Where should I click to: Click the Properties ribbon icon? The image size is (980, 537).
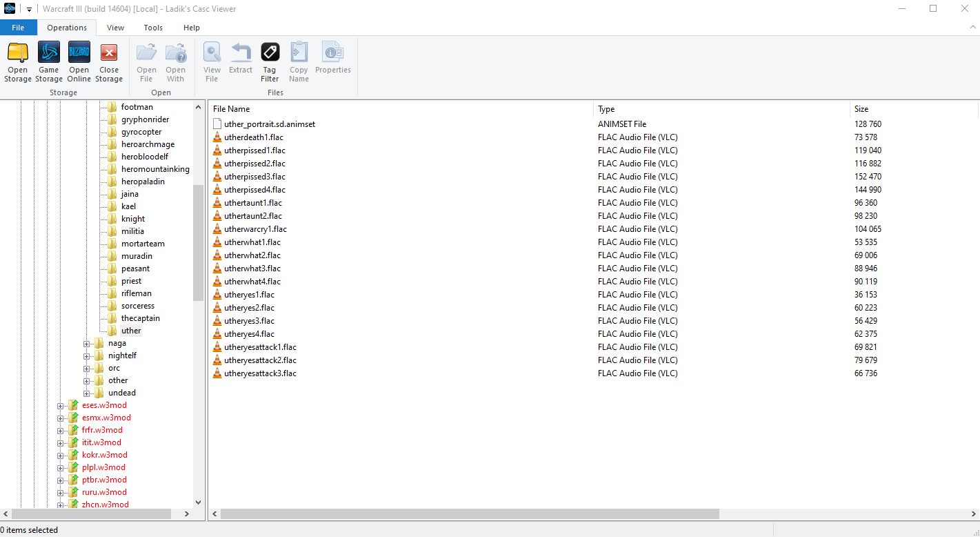tap(333, 52)
